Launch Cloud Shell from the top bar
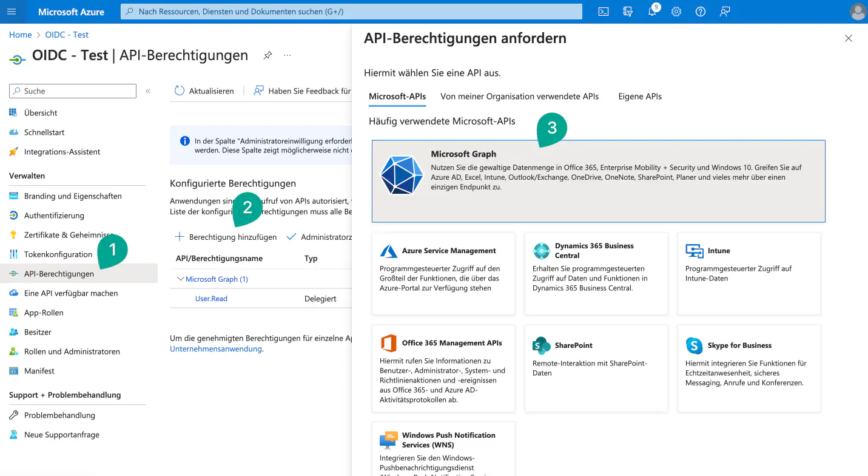This screenshot has height=476, width=868. click(x=604, y=12)
